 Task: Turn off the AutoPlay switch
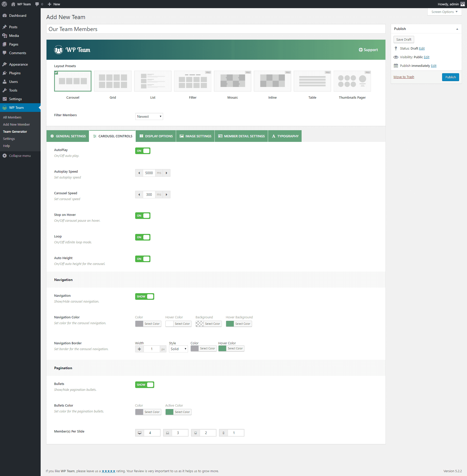[143, 151]
